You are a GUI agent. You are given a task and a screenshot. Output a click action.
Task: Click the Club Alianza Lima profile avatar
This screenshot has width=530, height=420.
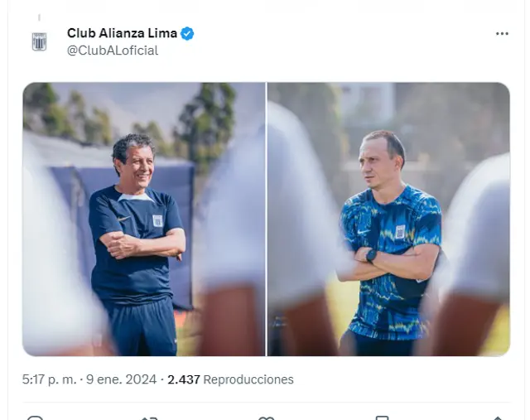click(39, 41)
